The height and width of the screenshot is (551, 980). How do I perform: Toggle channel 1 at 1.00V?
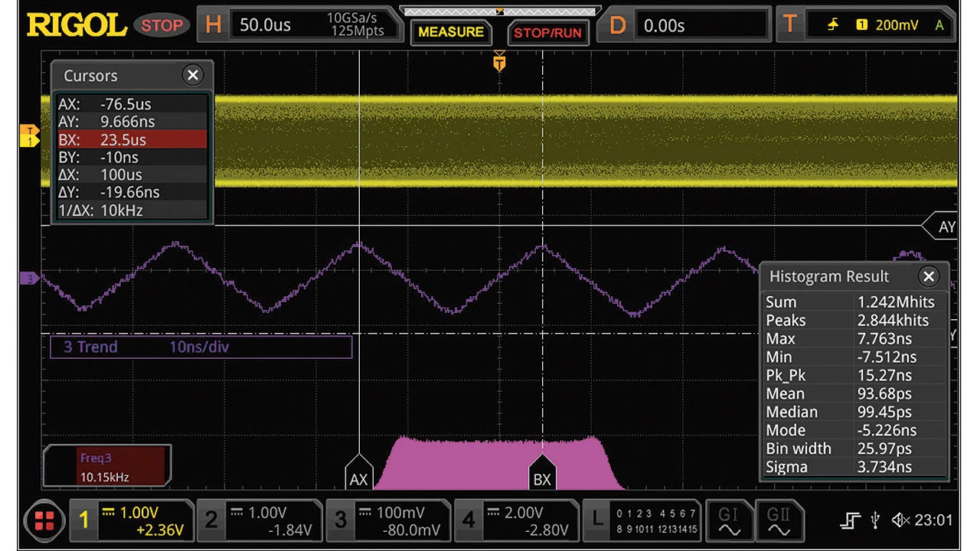132,521
